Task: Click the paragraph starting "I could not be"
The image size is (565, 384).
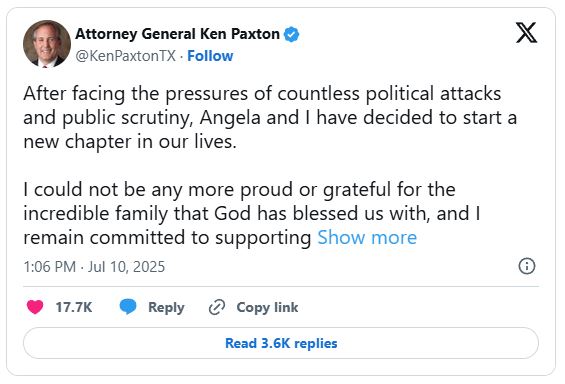Action: [x=252, y=213]
